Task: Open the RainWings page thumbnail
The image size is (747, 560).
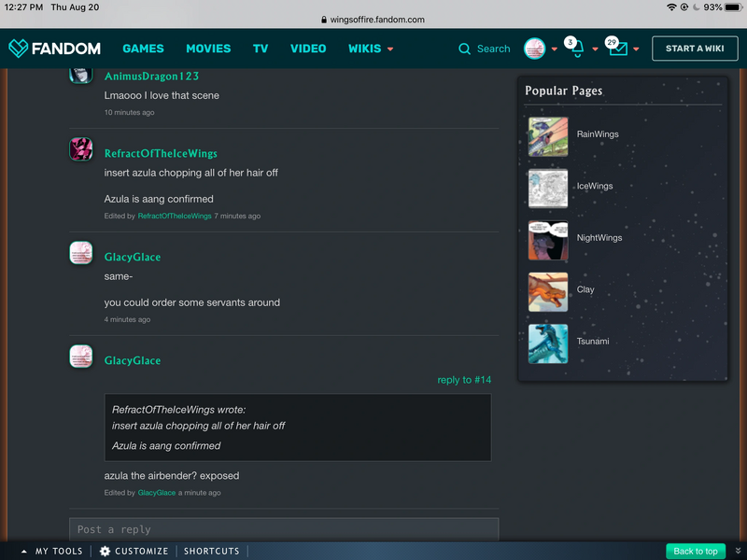Action: tap(547, 136)
